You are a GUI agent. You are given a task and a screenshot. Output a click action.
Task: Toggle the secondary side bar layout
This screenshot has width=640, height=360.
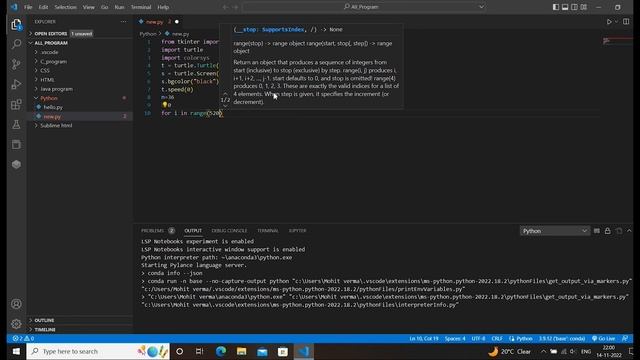pos(575,7)
